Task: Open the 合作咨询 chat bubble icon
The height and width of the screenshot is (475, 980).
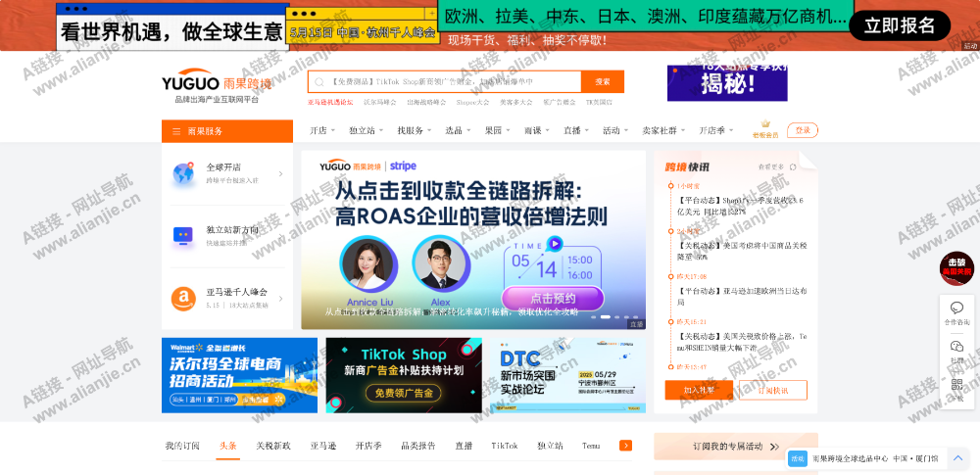Action: pos(956,308)
